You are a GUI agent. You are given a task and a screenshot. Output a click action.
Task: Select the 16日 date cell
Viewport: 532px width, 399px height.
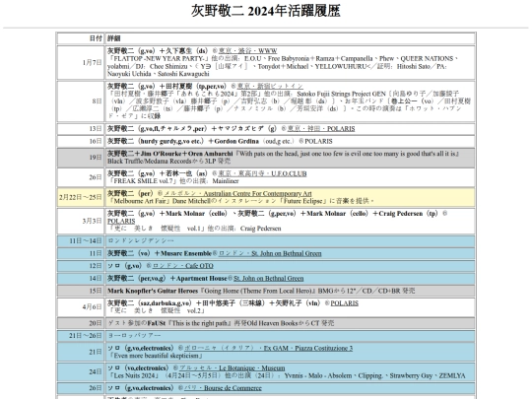coord(81,141)
